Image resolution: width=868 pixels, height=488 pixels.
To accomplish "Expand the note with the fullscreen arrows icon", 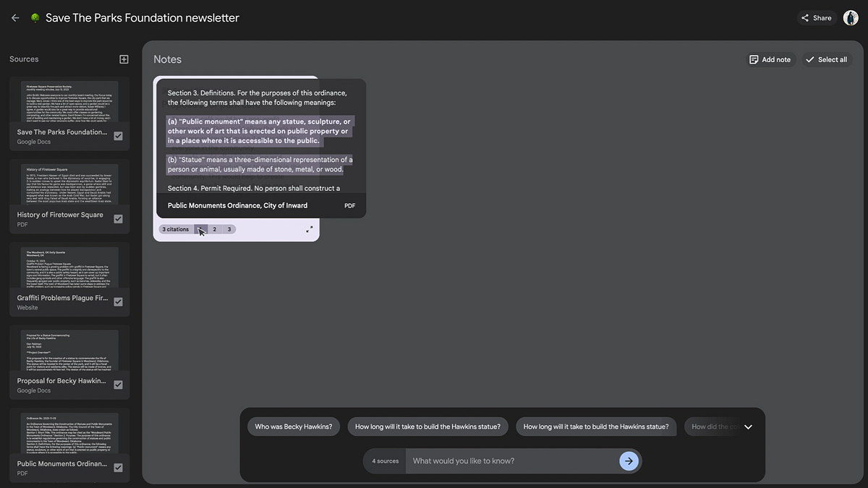I will point(309,229).
